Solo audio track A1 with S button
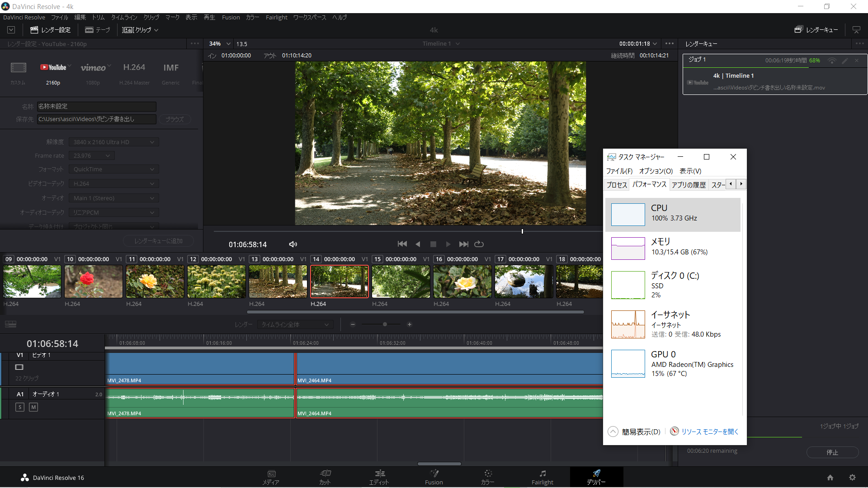Viewport: 868px width, 488px height. (20, 407)
